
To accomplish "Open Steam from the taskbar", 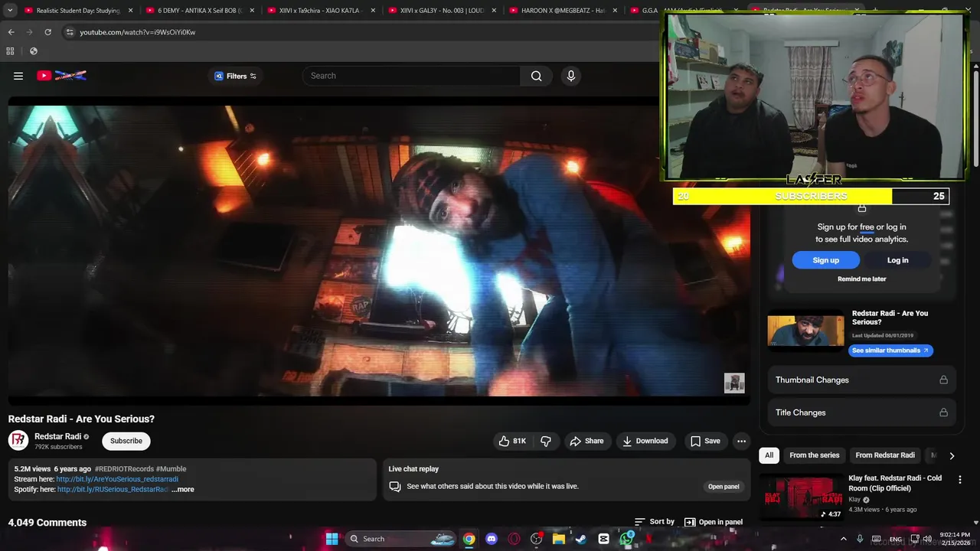I will 581,539.
